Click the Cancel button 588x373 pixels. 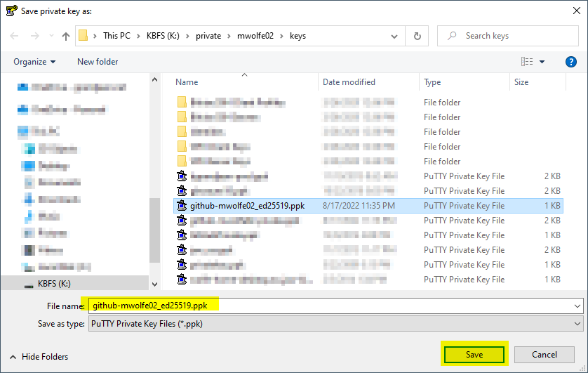(x=544, y=355)
